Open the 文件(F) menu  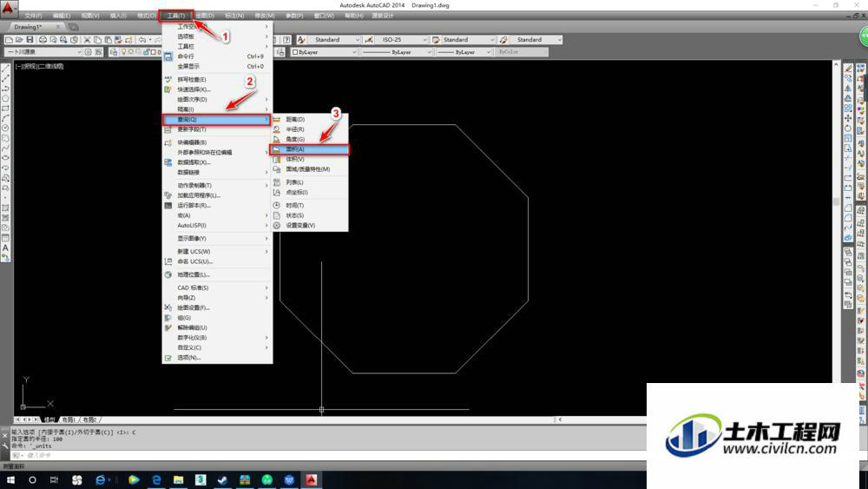tap(33, 16)
